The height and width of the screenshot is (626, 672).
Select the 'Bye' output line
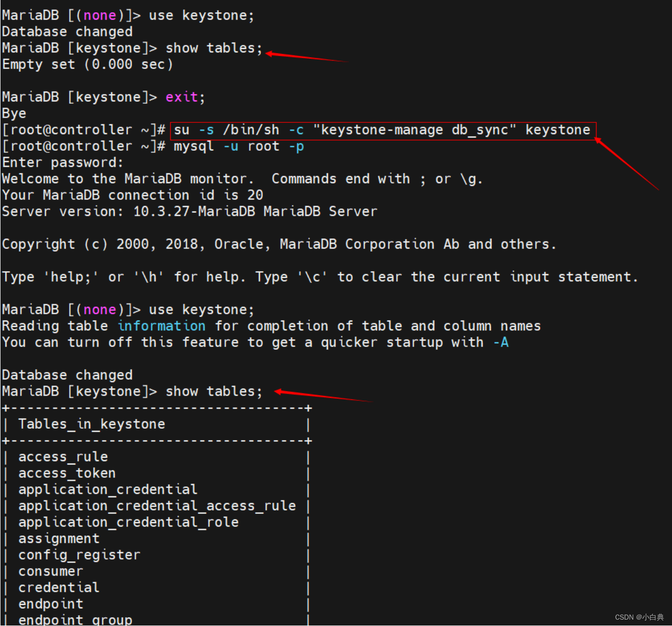pyautogui.click(x=14, y=114)
